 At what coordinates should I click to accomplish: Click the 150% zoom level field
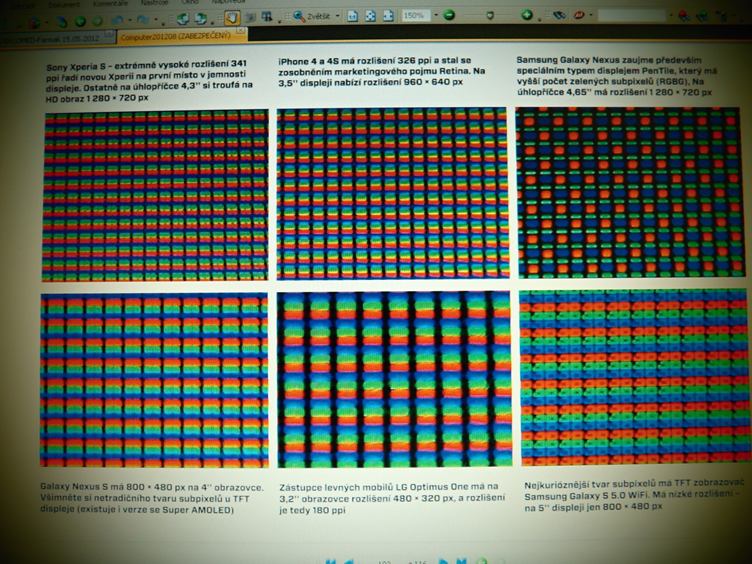[x=413, y=17]
